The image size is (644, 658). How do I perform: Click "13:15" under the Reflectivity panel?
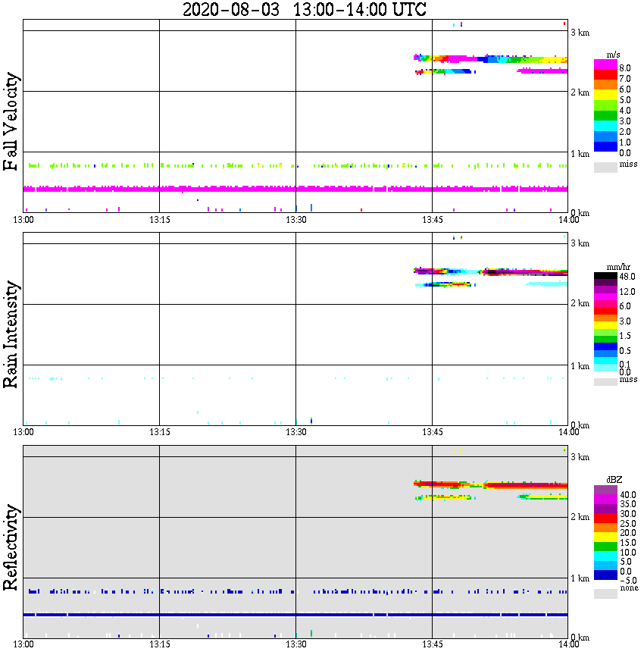(x=159, y=644)
